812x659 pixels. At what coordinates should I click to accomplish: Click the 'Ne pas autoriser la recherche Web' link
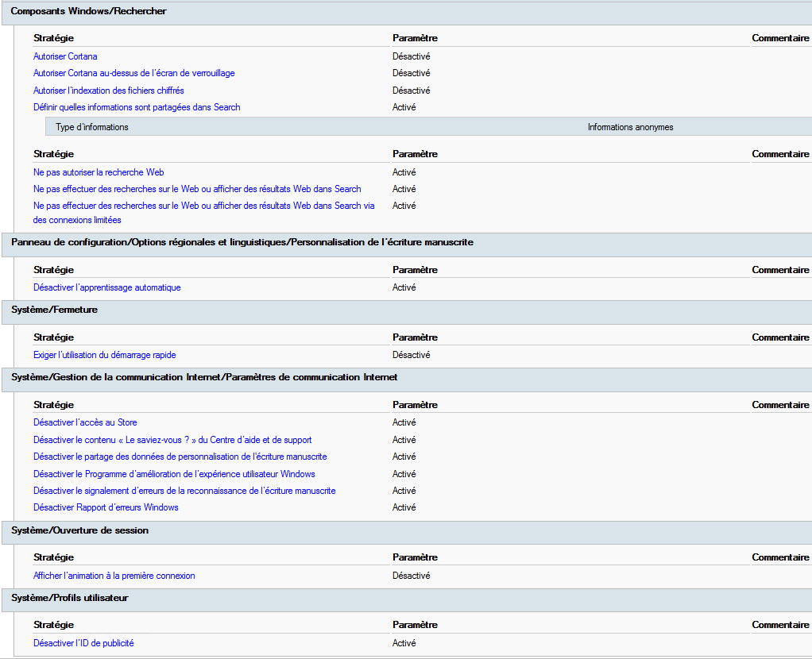99,172
